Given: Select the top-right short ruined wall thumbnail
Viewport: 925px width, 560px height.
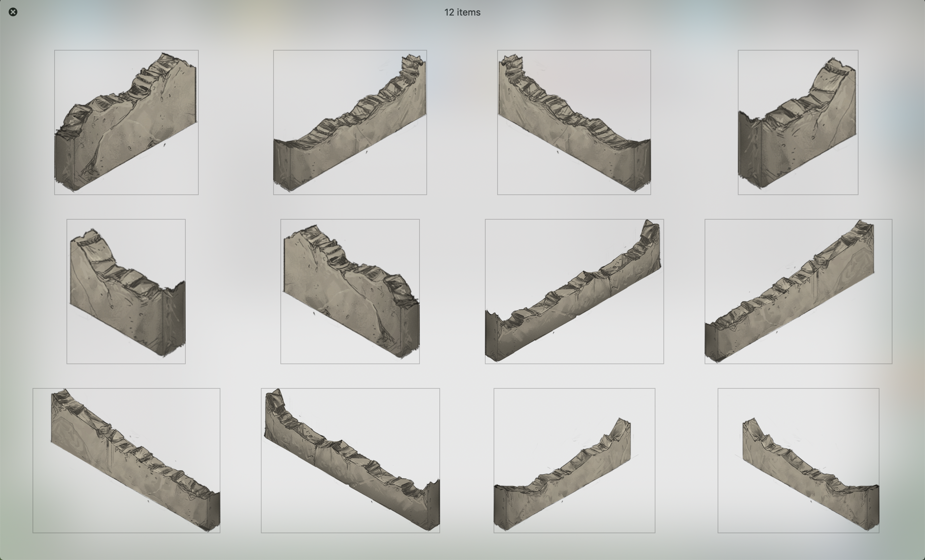Looking at the screenshot, I should pos(798,122).
